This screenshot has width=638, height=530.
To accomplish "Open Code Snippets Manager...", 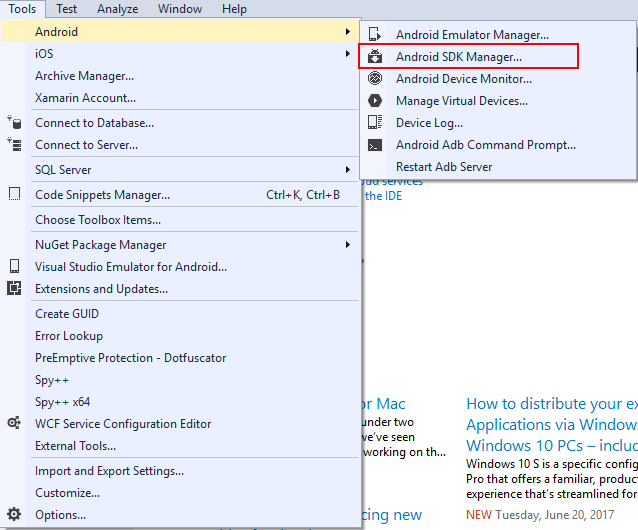I will (x=180, y=194).
